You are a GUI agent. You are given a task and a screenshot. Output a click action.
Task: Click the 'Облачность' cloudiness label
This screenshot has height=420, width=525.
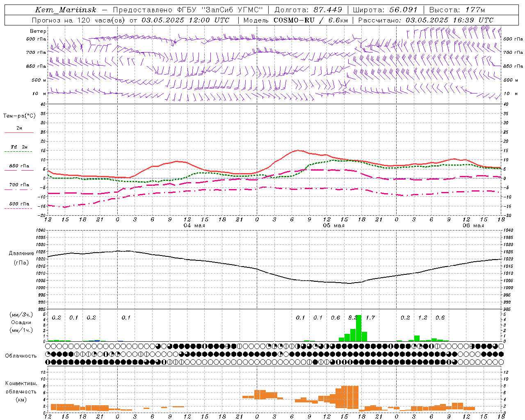point(21,356)
